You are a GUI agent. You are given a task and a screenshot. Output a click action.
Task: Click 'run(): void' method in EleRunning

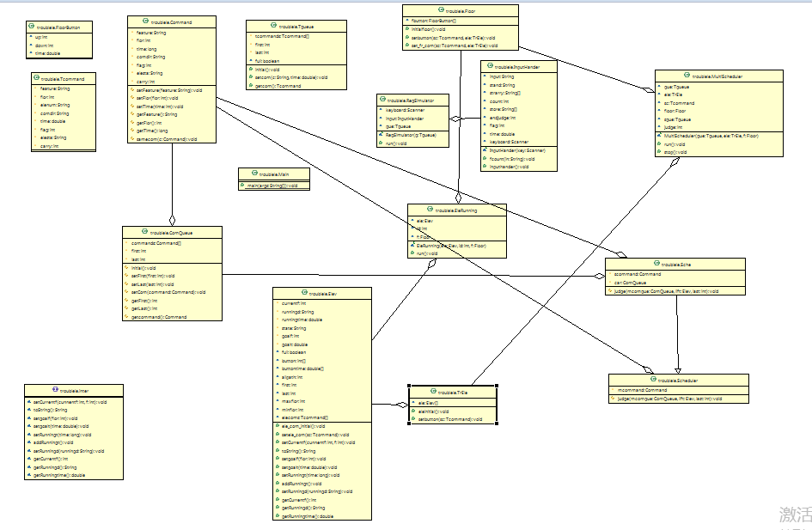[427, 253]
